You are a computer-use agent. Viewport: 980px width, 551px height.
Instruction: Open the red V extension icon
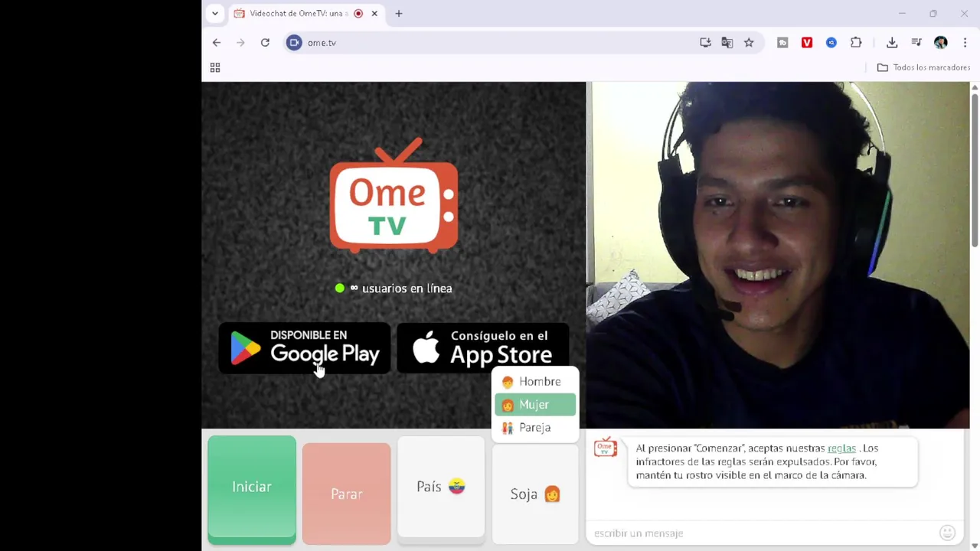tap(807, 43)
